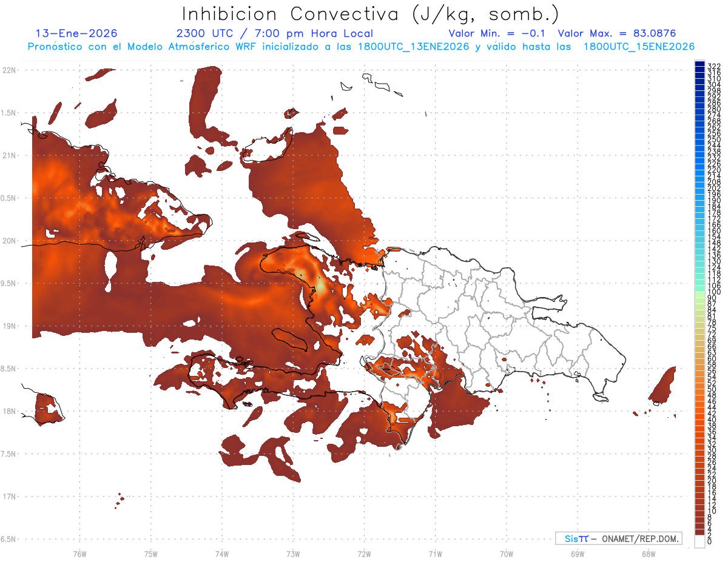Click the "Valor Min. = -0.1" text
The height and width of the screenshot is (562, 728).
497,34
